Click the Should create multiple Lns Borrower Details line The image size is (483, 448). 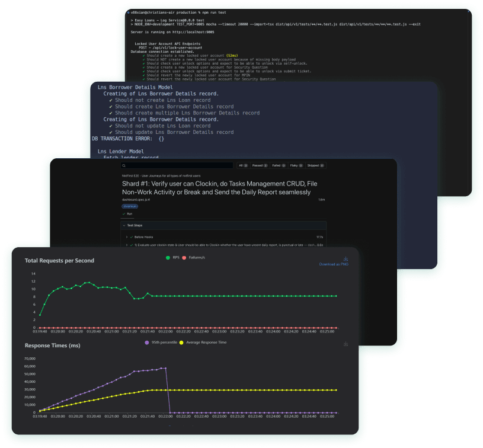[184, 113]
